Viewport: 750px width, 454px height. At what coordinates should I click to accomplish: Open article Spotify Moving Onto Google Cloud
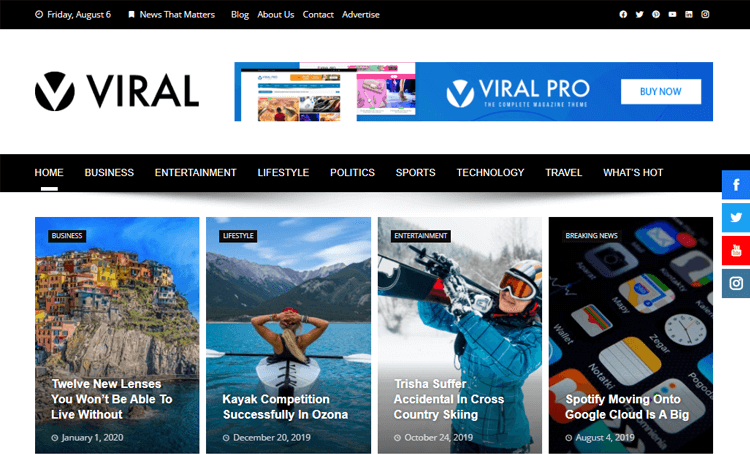click(x=627, y=407)
